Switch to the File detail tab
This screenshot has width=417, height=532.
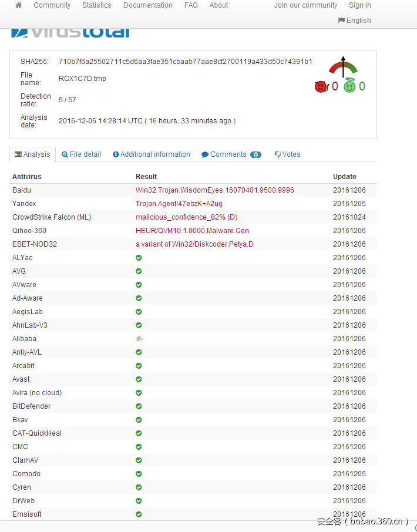(81, 154)
